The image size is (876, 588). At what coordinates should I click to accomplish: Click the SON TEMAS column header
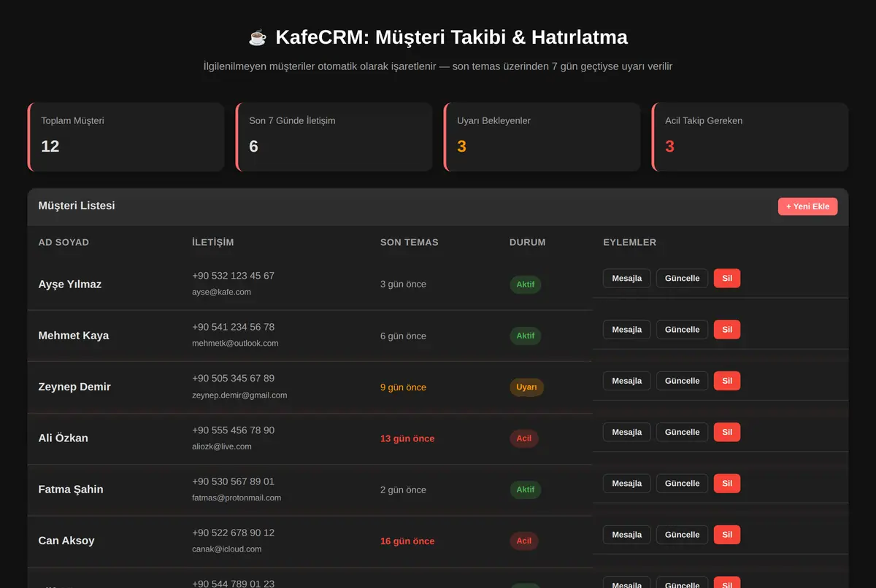coord(410,242)
